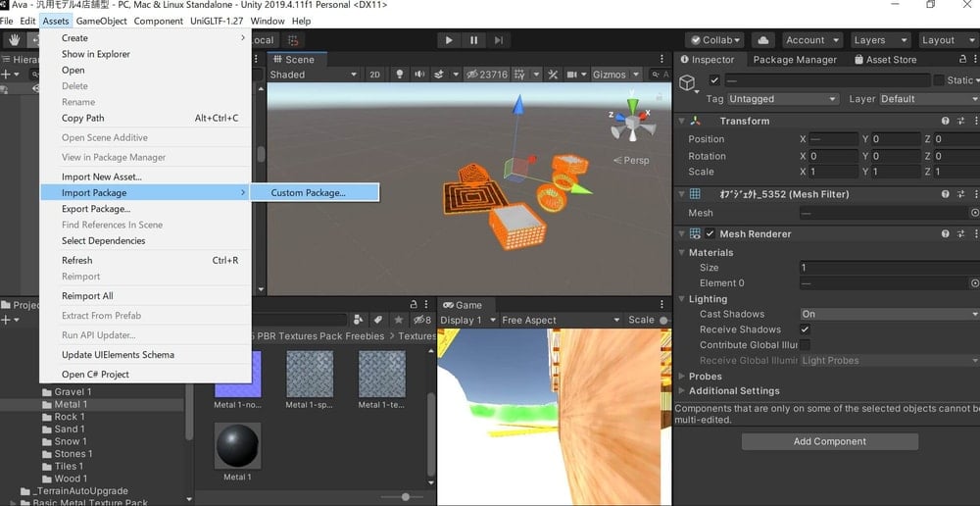Open component tools wrench icon in Scene
The image size is (980, 506).
pyautogui.click(x=553, y=75)
